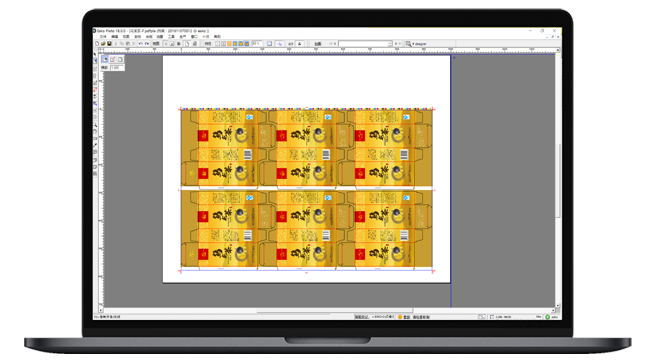Screen dimensions: 669x360
Task: Click the vertical scrollbar thumb on right
Action: [558, 181]
